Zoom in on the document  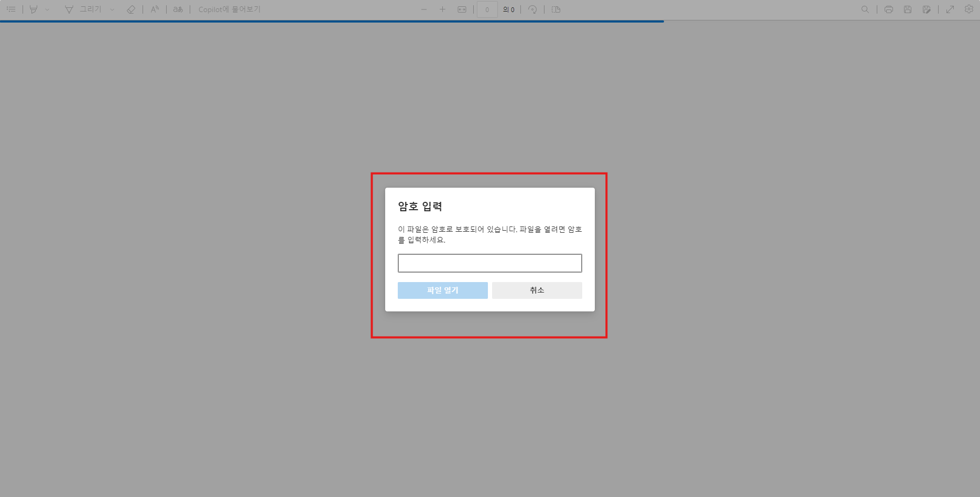coord(443,9)
